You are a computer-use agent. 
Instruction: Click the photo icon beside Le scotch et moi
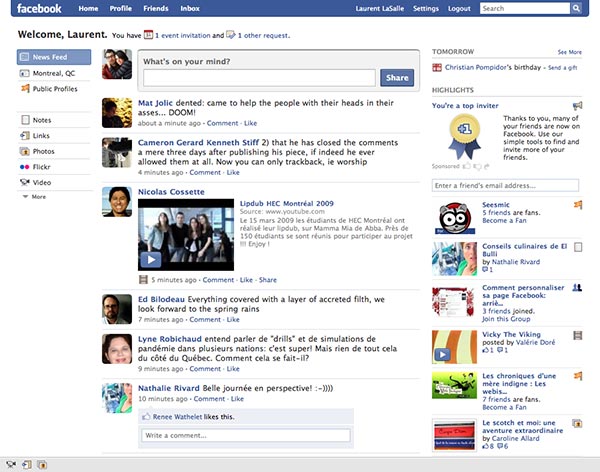(x=577, y=423)
